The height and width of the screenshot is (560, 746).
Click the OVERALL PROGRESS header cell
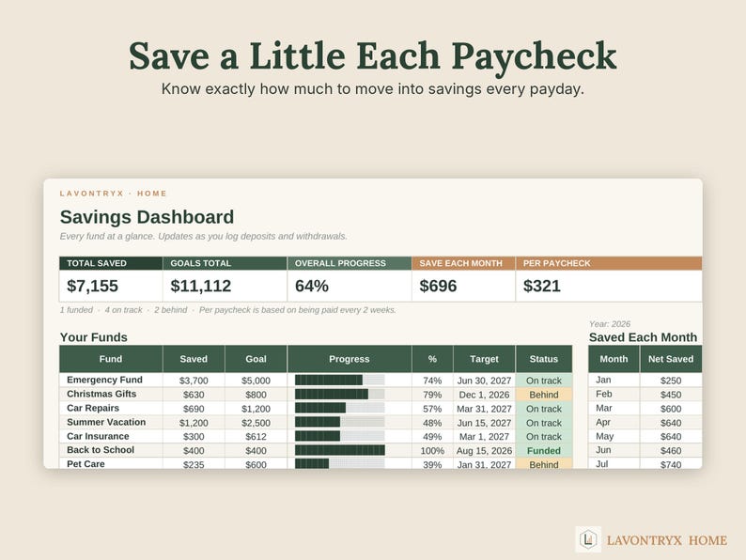(x=350, y=263)
